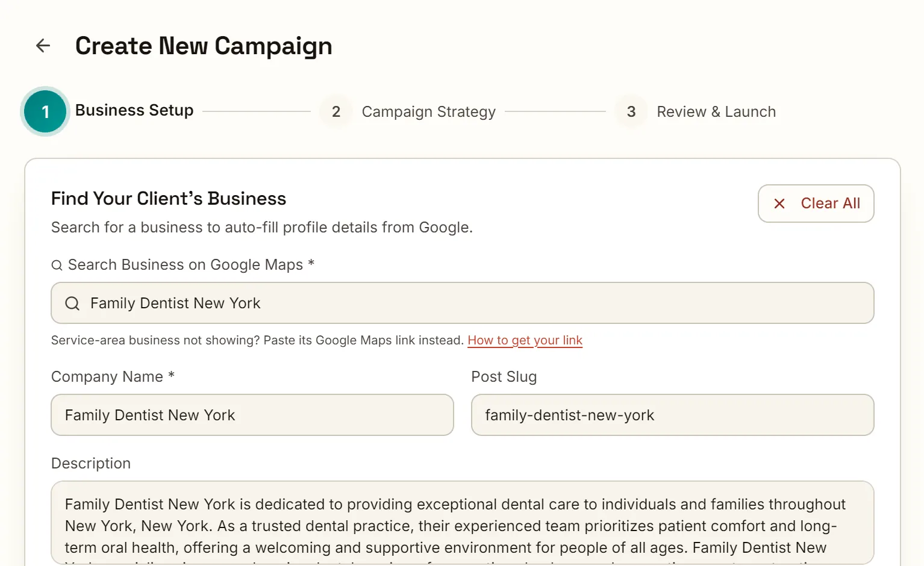Click the Clear All button
The height and width of the screenshot is (566, 924).
tap(816, 204)
